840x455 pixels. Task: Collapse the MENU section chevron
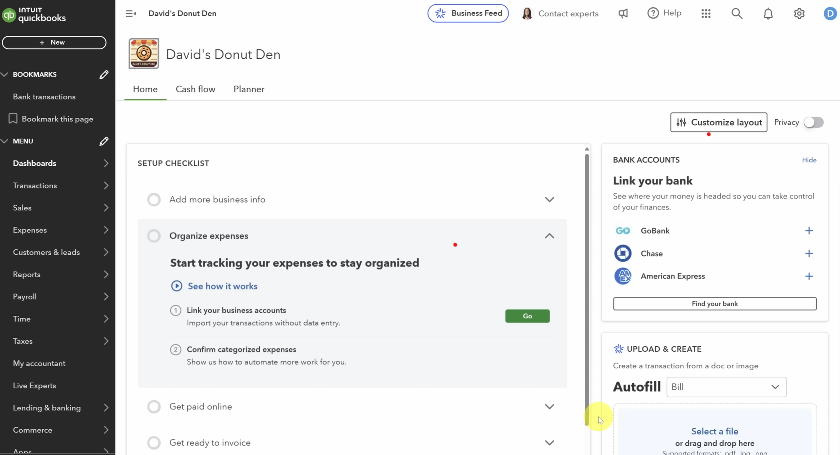pyautogui.click(x=5, y=141)
